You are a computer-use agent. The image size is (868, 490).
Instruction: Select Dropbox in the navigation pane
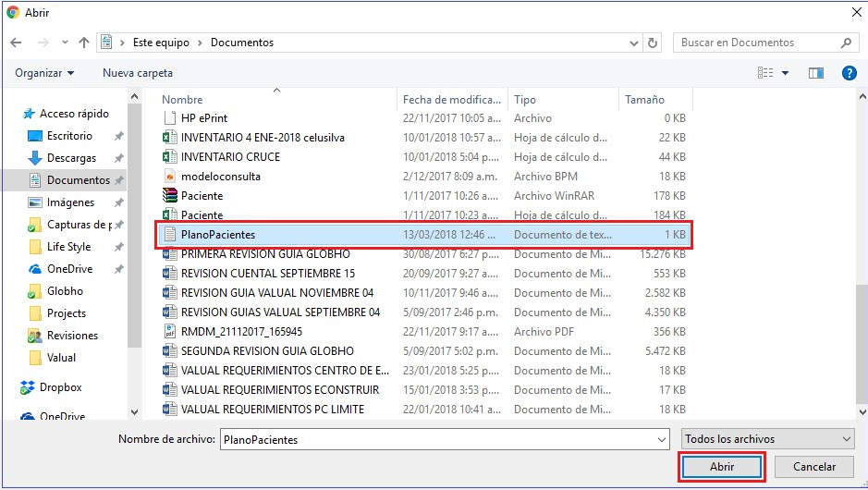click(x=60, y=387)
